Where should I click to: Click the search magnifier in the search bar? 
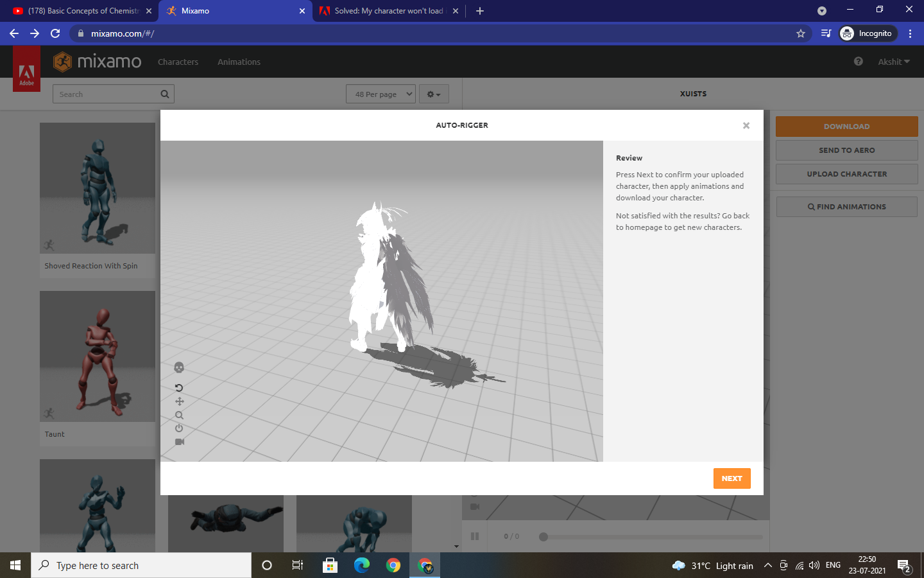[165, 94]
